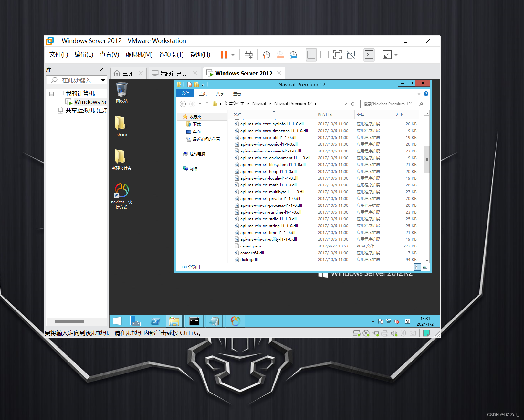The width and height of the screenshot is (524, 420).
Task: Sort files by 大小 column
Action: pyautogui.click(x=406, y=114)
